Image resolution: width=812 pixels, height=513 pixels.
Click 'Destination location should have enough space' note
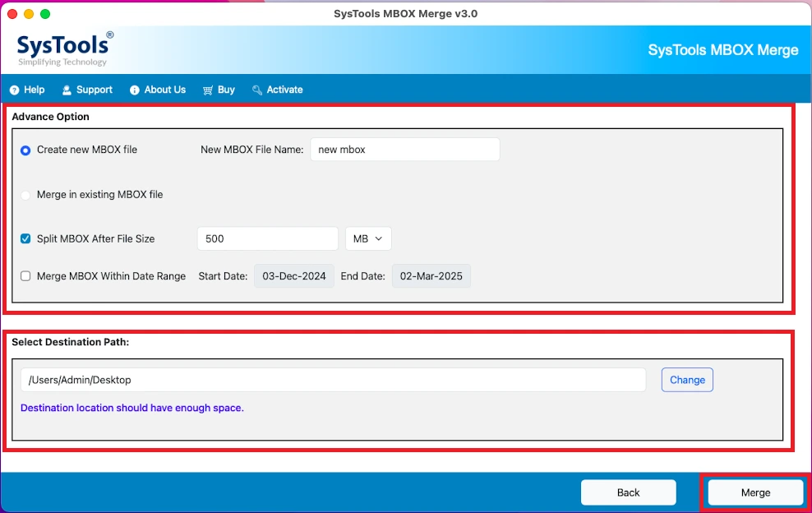pyautogui.click(x=132, y=408)
